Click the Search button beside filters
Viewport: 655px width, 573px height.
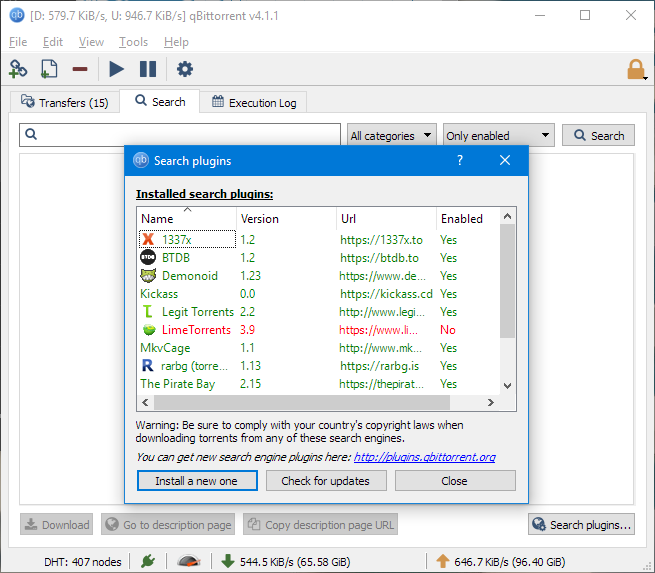click(598, 135)
